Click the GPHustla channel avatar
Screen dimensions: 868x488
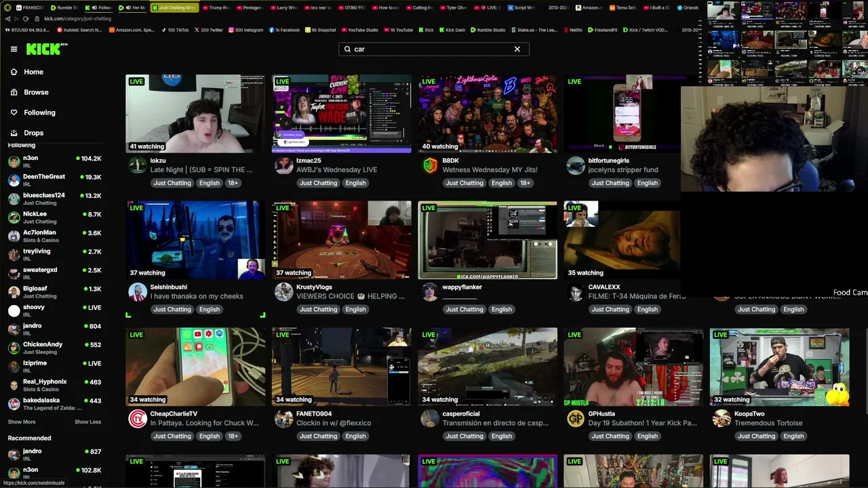coord(576,419)
